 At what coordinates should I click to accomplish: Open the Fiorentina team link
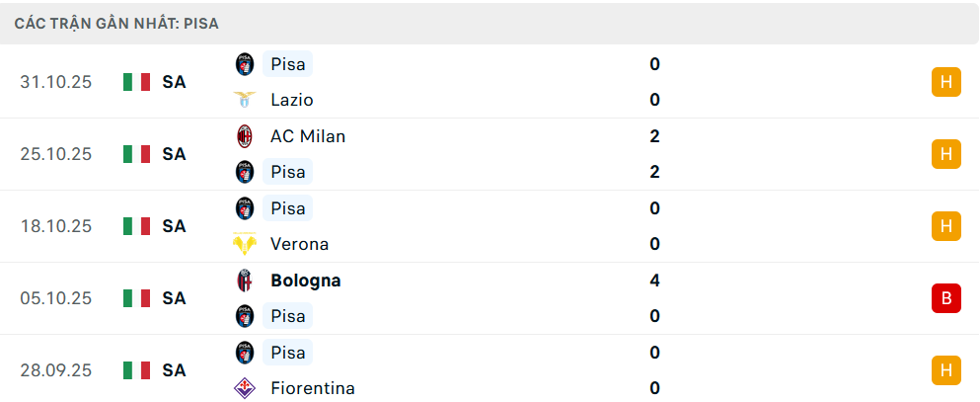tap(312, 388)
